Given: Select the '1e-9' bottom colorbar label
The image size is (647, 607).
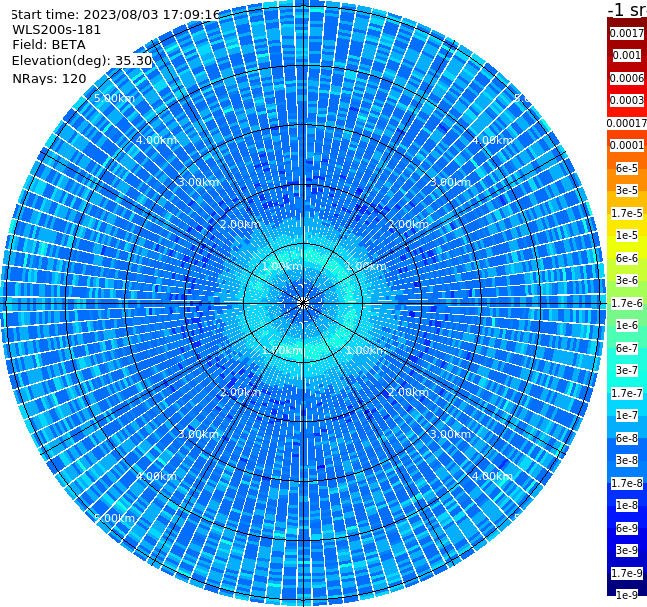Looking at the screenshot, I should tap(627, 595).
